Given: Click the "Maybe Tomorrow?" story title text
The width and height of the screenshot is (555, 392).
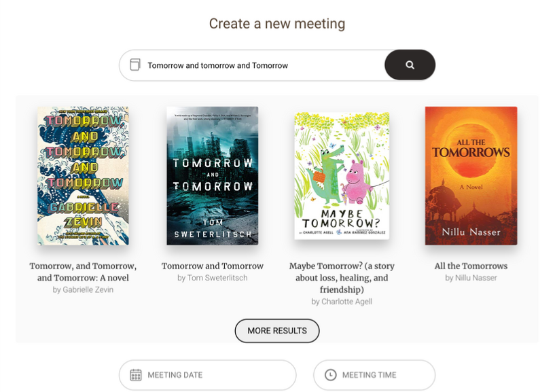Looking at the screenshot, I should click(x=342, y=277).
